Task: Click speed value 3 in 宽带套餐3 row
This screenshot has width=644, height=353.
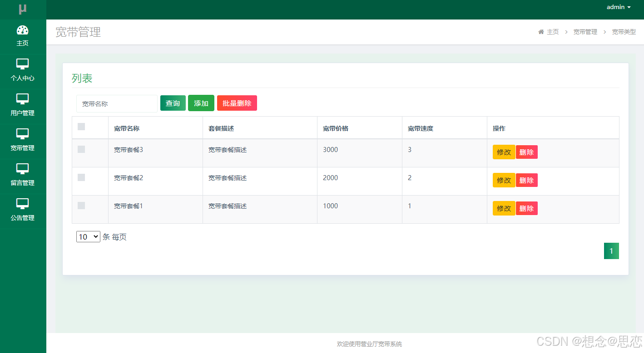Action: coord(410,150)
